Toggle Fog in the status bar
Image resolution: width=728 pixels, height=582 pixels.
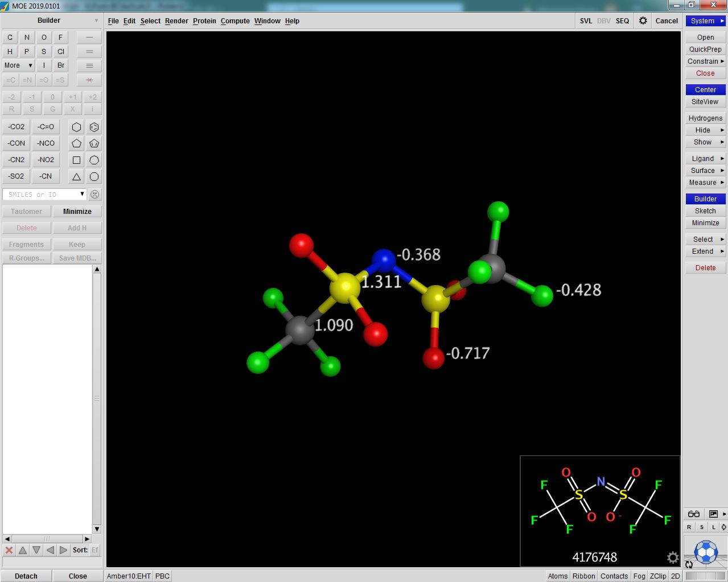point(639,576)
